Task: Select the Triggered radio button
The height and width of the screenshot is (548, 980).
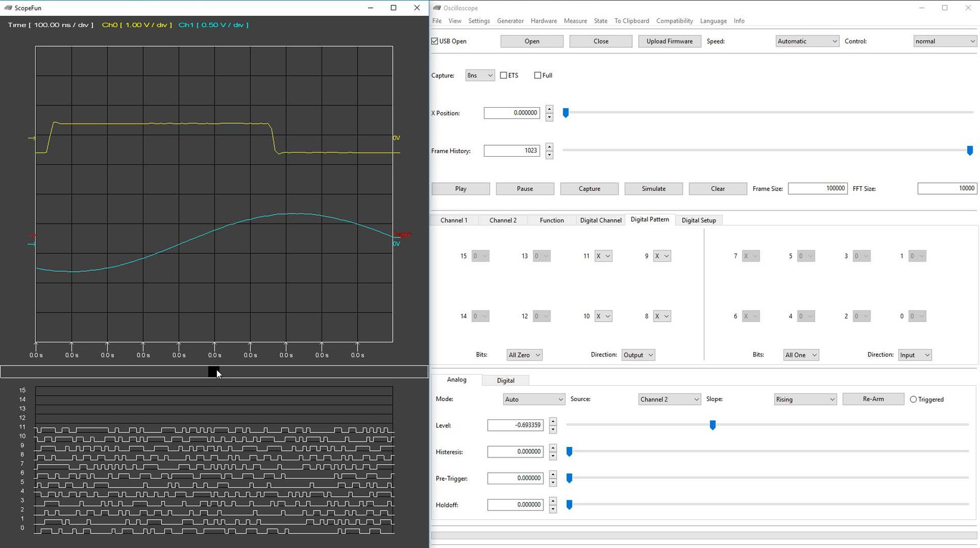Action: click(x=913, y=399)
